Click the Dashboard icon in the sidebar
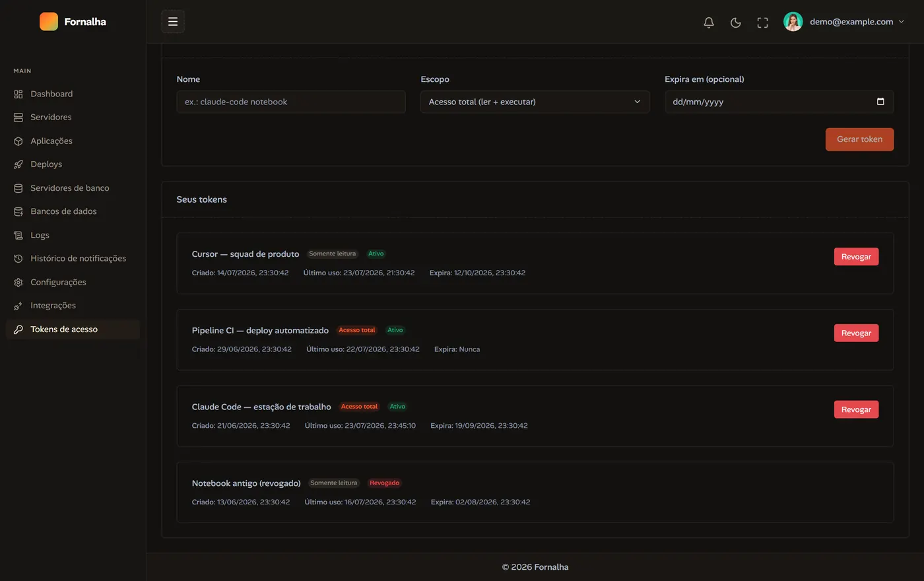This screenshot has height=581, width=924. 18,94
